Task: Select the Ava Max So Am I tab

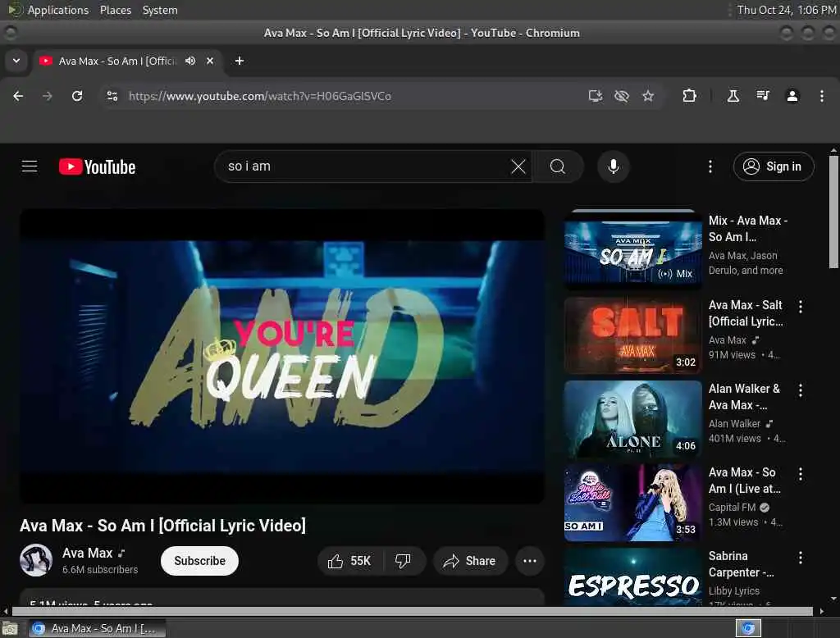Action: [116, 61]
